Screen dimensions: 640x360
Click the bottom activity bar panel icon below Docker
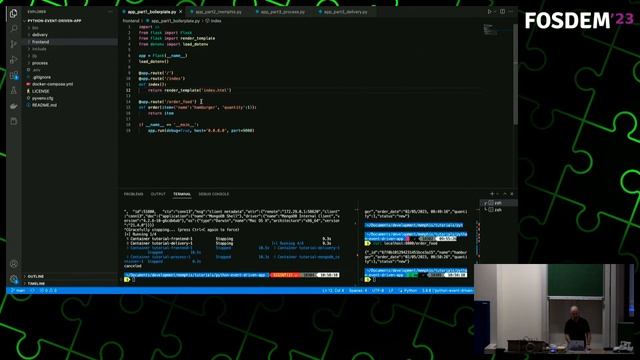(x=13, y=121)
